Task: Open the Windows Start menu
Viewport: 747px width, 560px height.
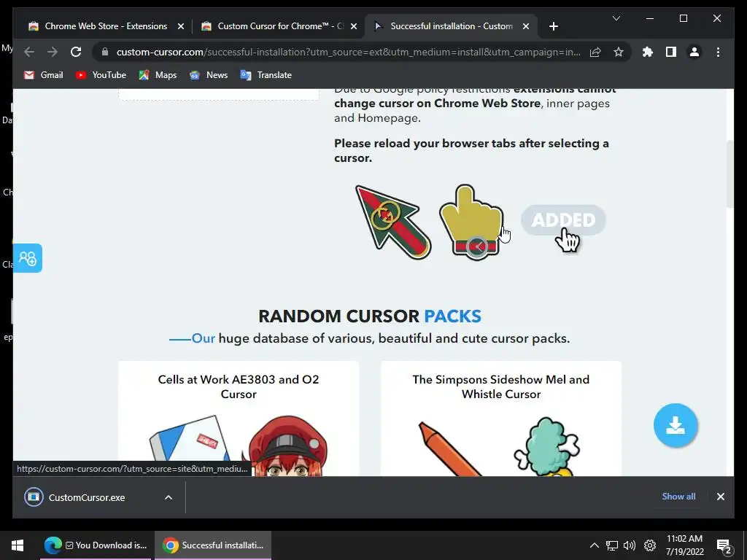Action: click(18, 545)
